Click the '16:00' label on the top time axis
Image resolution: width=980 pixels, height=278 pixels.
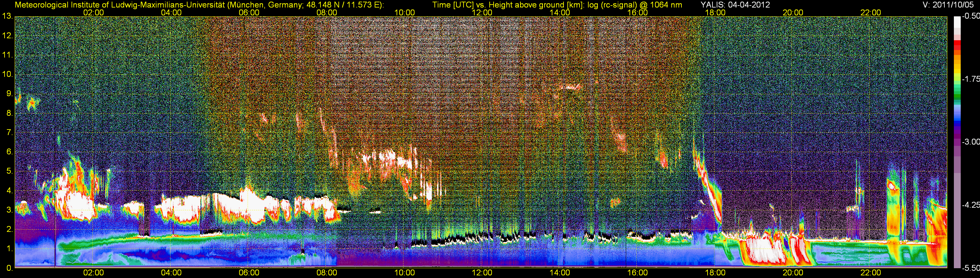638,12
